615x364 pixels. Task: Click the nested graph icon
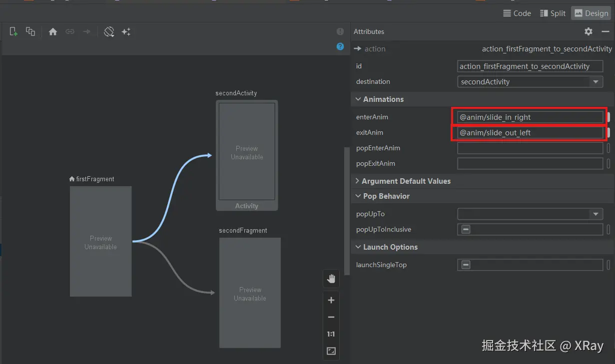pos(30,31)
